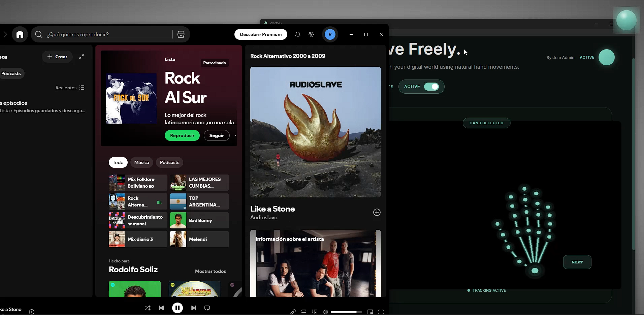Open the Recientes sort dropdown
Viewport: 644px width, 315px height.
click(70, 88)
